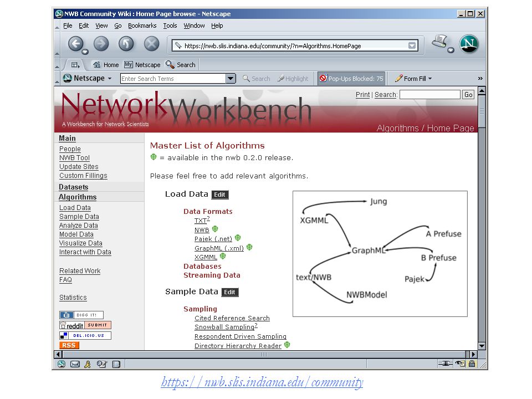Click the Print toolbar icon

pos(439,42)
